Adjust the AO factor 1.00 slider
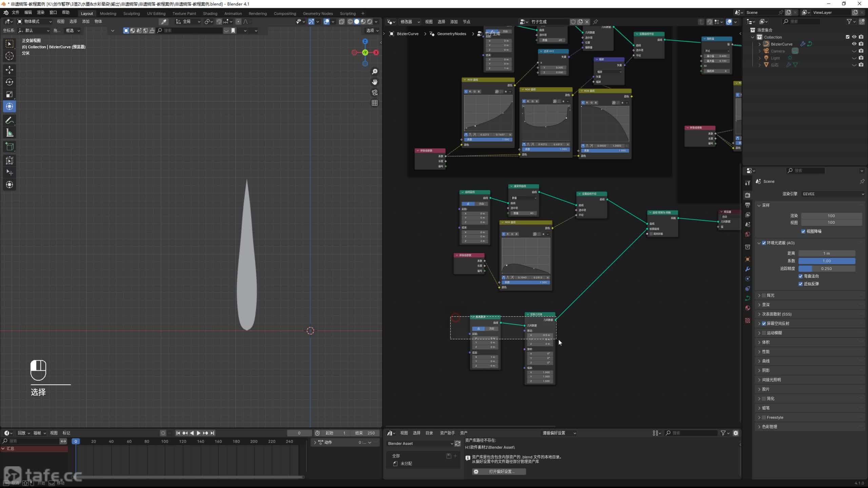This screenshot has height=488, width=868. 827,261
